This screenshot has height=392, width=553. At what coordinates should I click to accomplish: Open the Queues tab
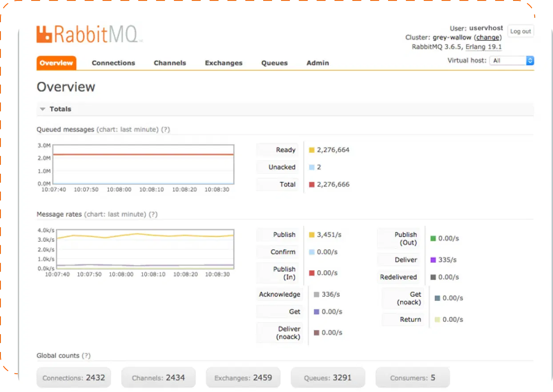(274, 63)
